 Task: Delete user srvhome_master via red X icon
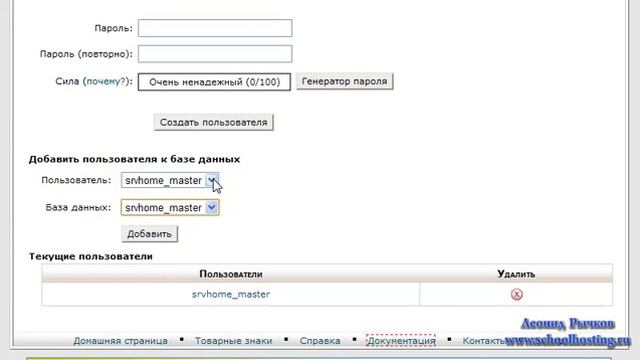pos(517,294)
